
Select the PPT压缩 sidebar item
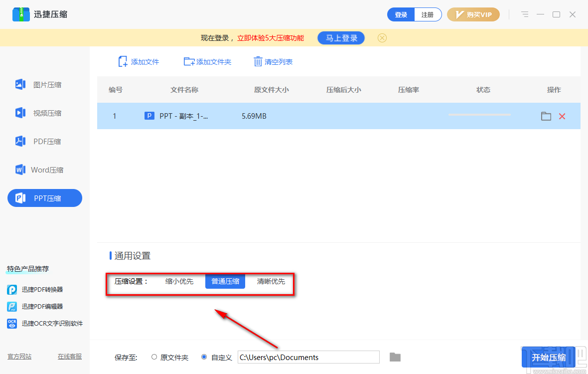click(x=45, y=198)
